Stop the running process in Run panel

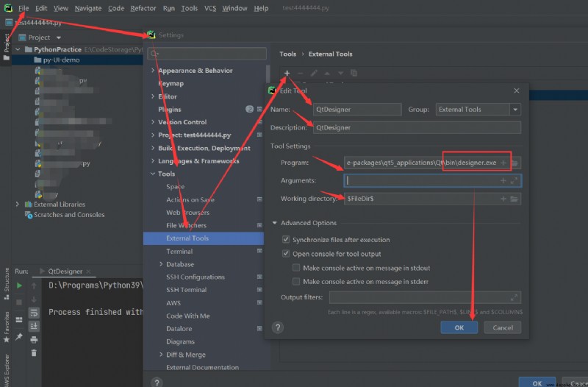point(19,302)
